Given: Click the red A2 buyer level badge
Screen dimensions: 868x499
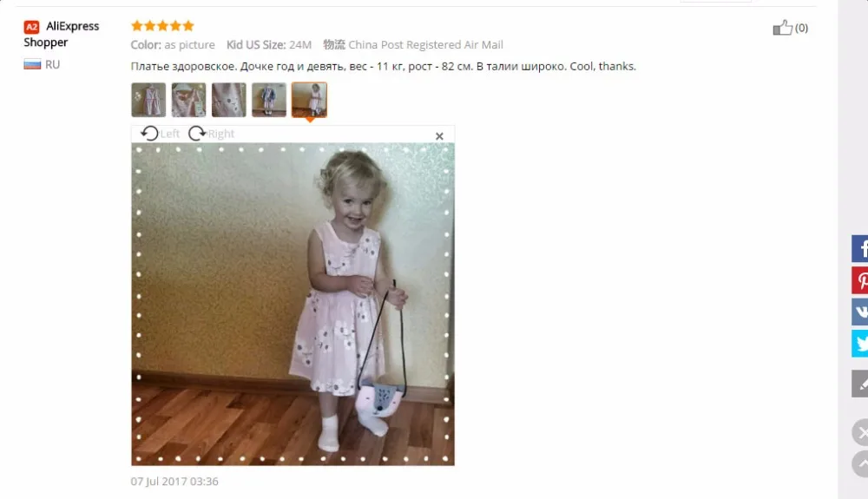Looking at the screenshot, I should tap(31, 27).
